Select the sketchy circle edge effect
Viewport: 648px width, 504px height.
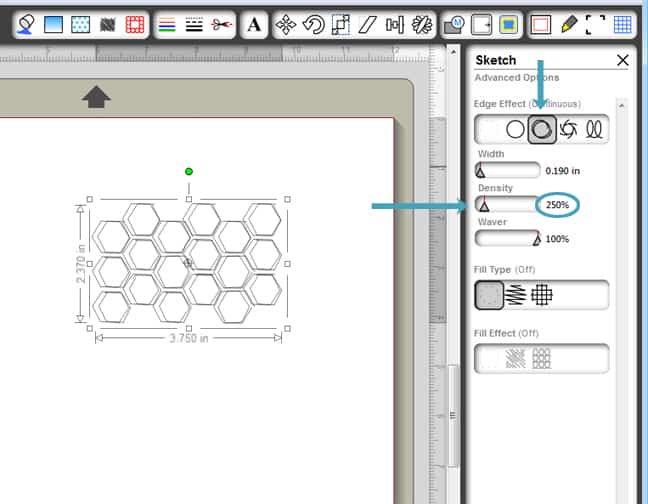tap(542, 130)
